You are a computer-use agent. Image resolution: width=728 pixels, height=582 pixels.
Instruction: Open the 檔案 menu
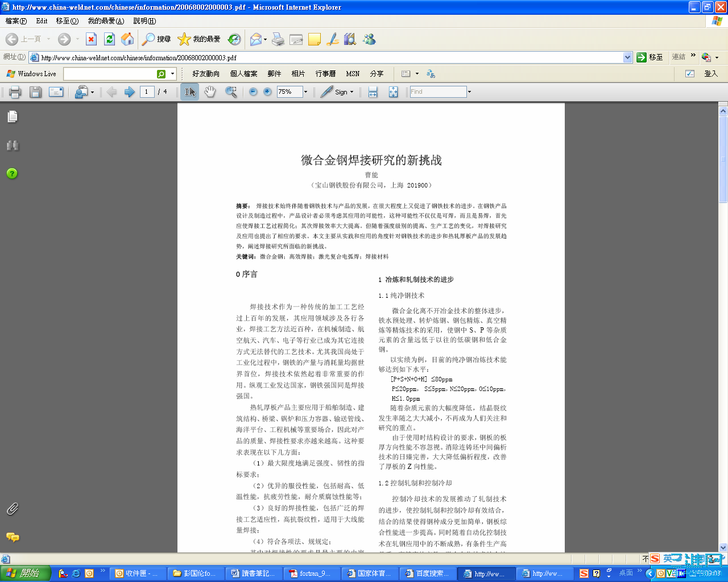tap(16, 21)
